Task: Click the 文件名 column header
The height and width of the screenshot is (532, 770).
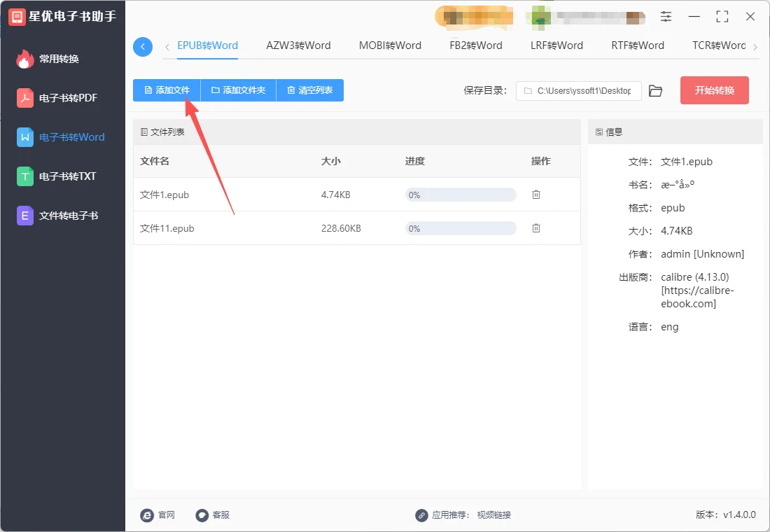Action: coord(155,161)
